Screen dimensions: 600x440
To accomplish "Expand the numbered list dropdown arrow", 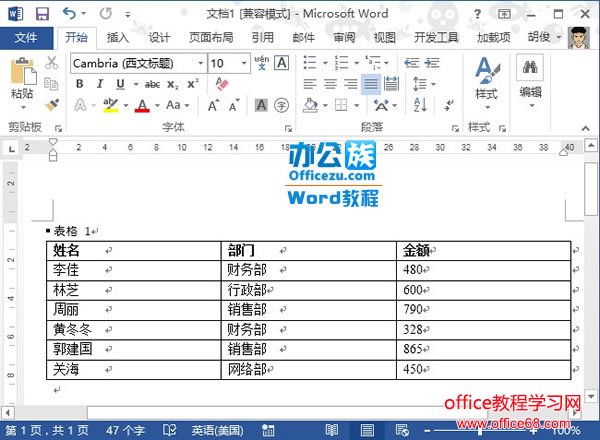I will pos(356,63).
